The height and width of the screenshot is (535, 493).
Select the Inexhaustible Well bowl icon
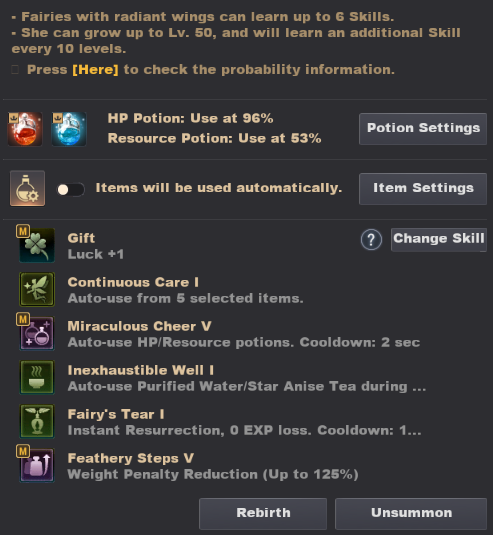point(37,377)
